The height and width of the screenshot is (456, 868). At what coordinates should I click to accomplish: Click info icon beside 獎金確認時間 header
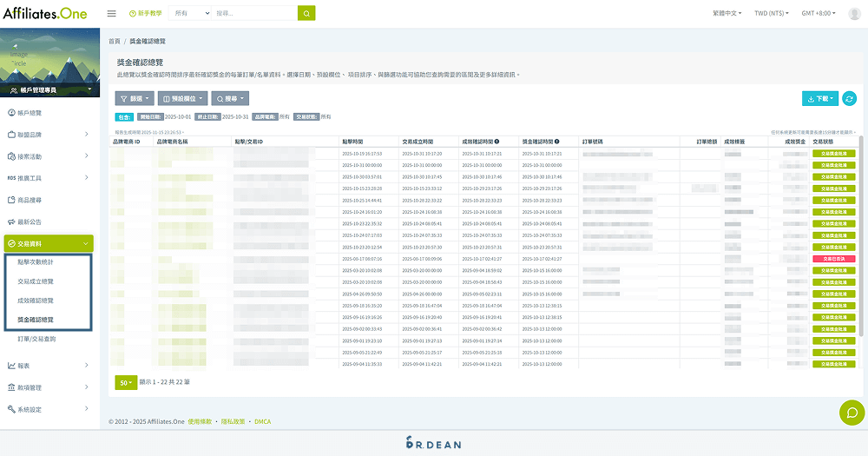click(x=556, y=141)
